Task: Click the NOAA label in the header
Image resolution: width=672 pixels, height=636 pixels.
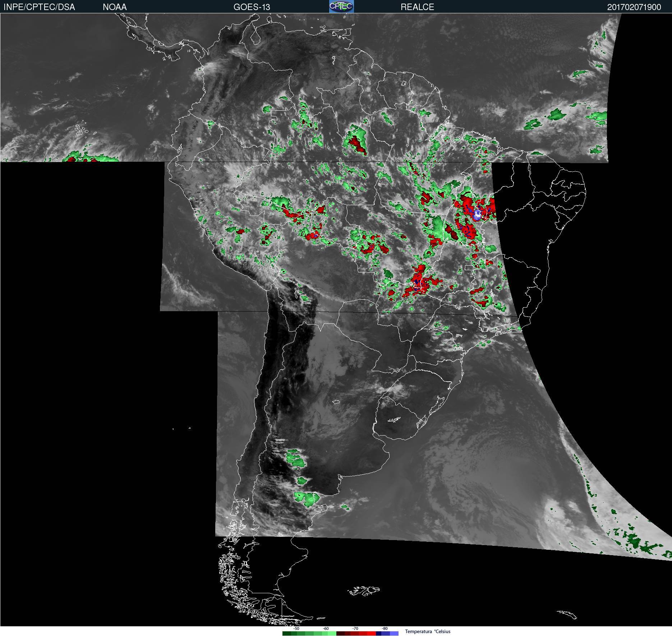Action: (x=115, y=7)
